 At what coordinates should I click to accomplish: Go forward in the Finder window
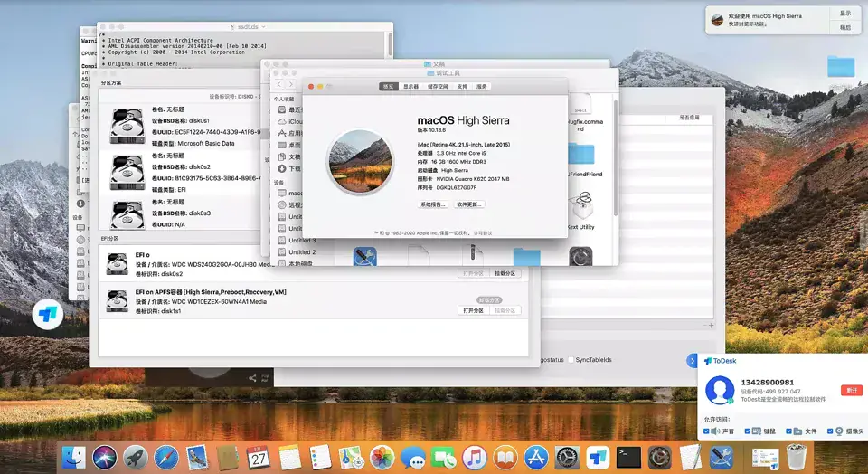coord(290,84)
